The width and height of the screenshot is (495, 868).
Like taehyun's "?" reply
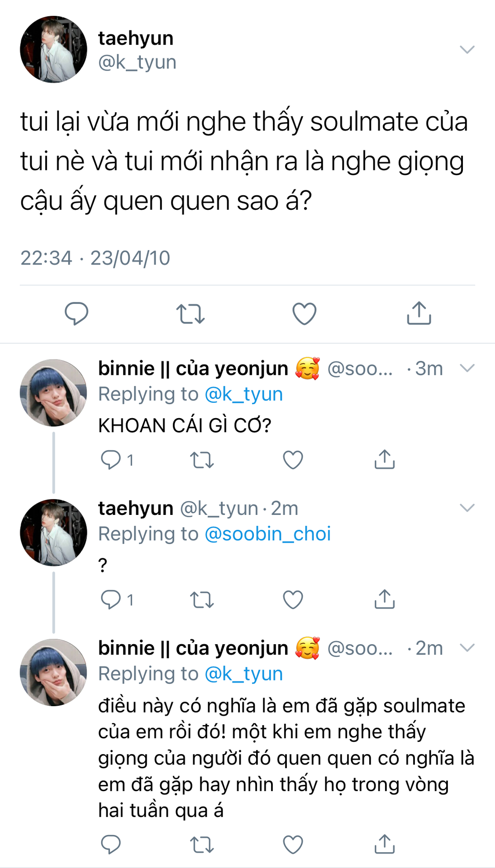293,599
